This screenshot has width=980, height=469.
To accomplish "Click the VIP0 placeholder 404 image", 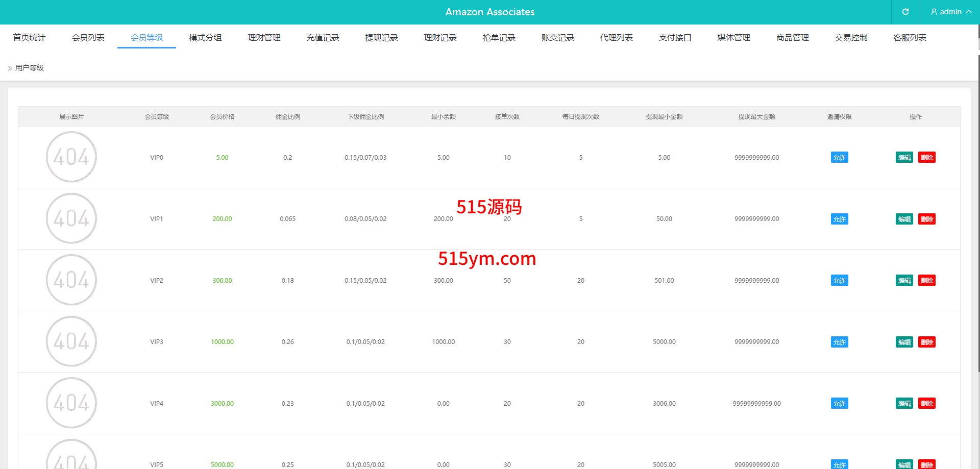I will click(x=71, y=157).
